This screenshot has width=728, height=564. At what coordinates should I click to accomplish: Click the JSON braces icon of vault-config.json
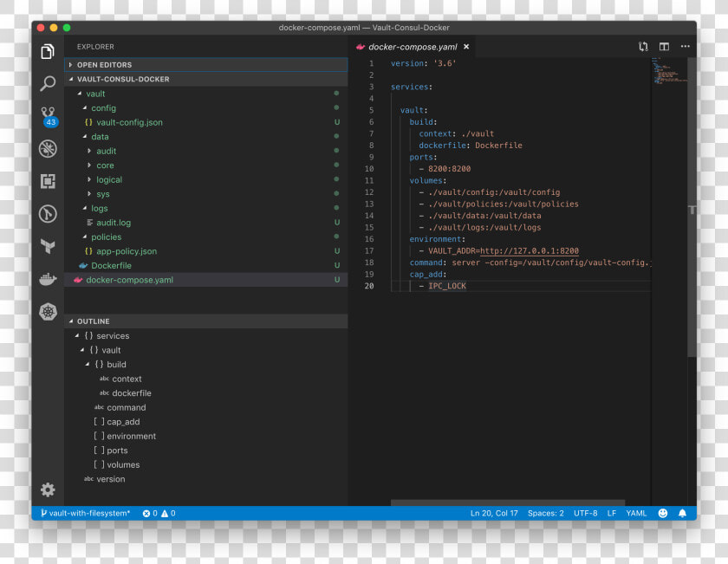click(88, 122)
